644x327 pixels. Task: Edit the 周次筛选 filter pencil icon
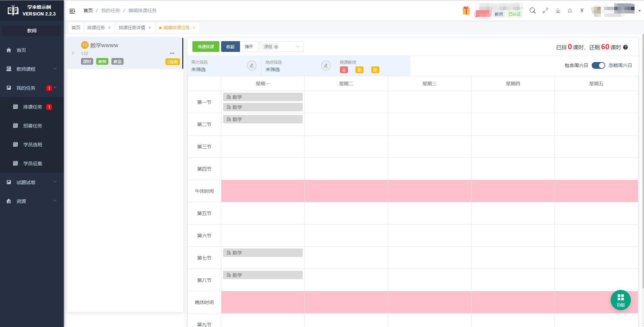(x=252, y=66)
